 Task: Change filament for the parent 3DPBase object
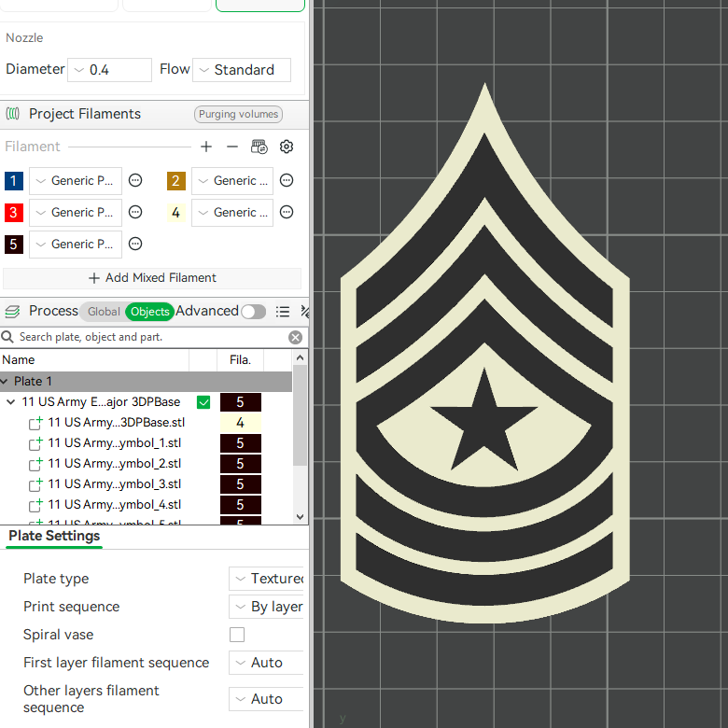[x=241, y=402]
